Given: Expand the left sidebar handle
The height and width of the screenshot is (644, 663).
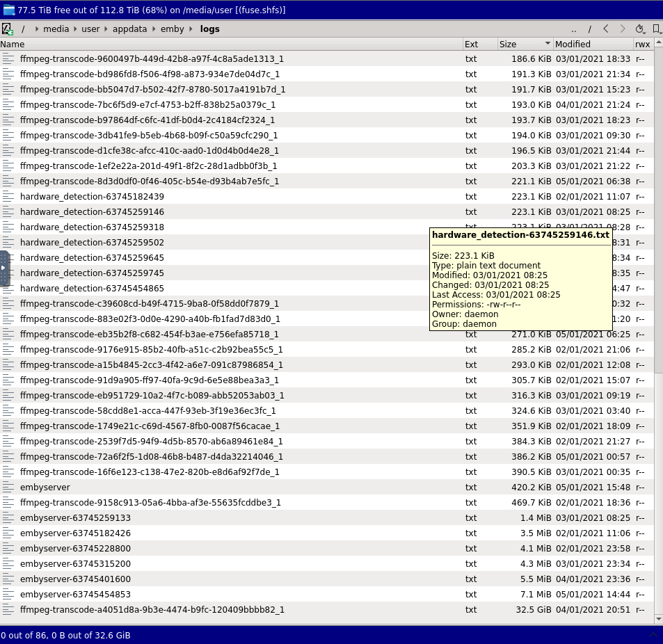Looking at the screenshot, I should (3, 268).
